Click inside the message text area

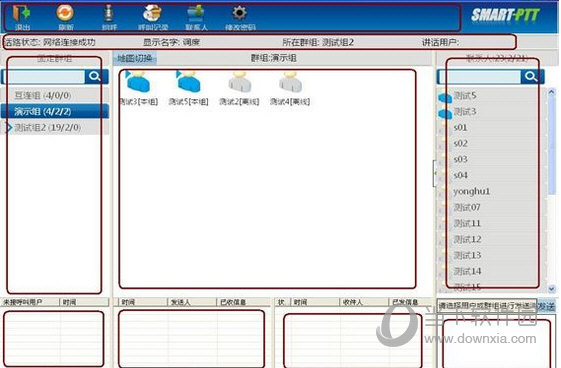pos(497,343)
